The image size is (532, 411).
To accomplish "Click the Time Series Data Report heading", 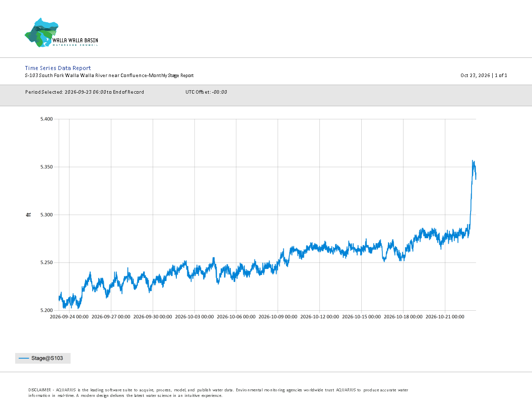I will [57, 68].
